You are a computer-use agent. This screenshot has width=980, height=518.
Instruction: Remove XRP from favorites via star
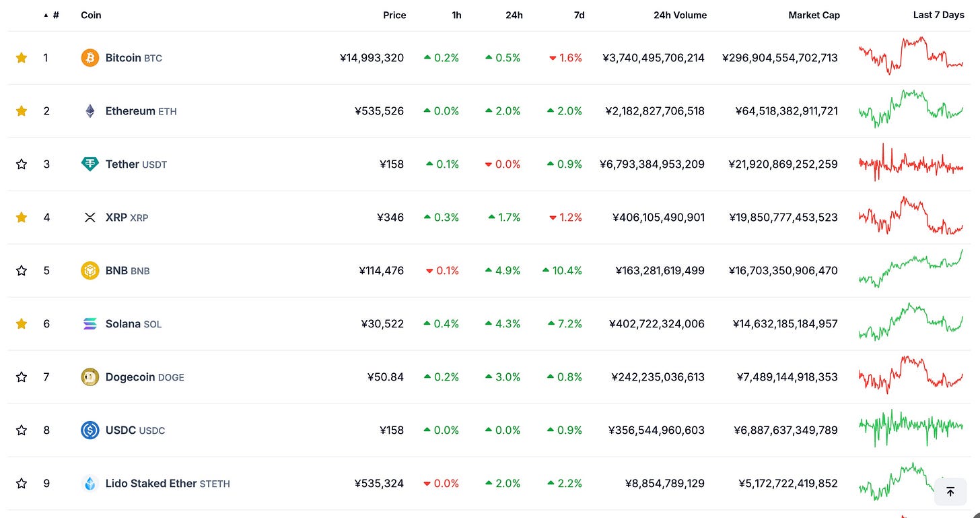(22, 218)
